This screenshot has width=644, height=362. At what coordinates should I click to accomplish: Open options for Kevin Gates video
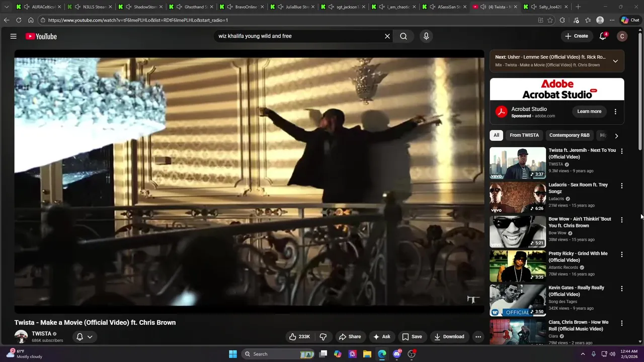[622, 289]
